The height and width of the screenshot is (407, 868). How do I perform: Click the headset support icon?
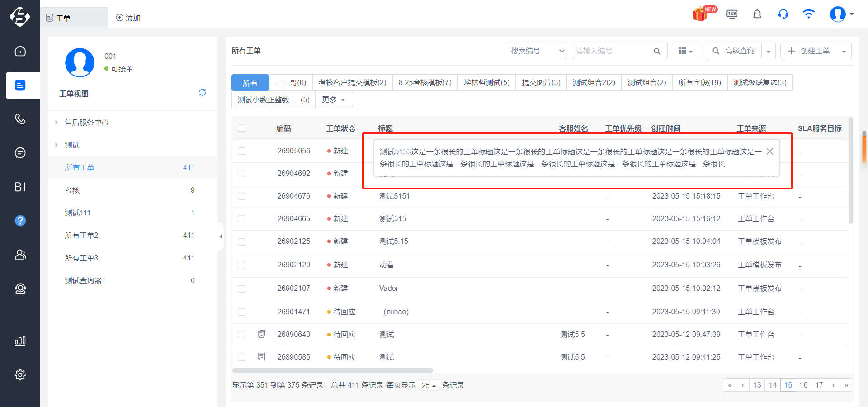click(783, 14)
